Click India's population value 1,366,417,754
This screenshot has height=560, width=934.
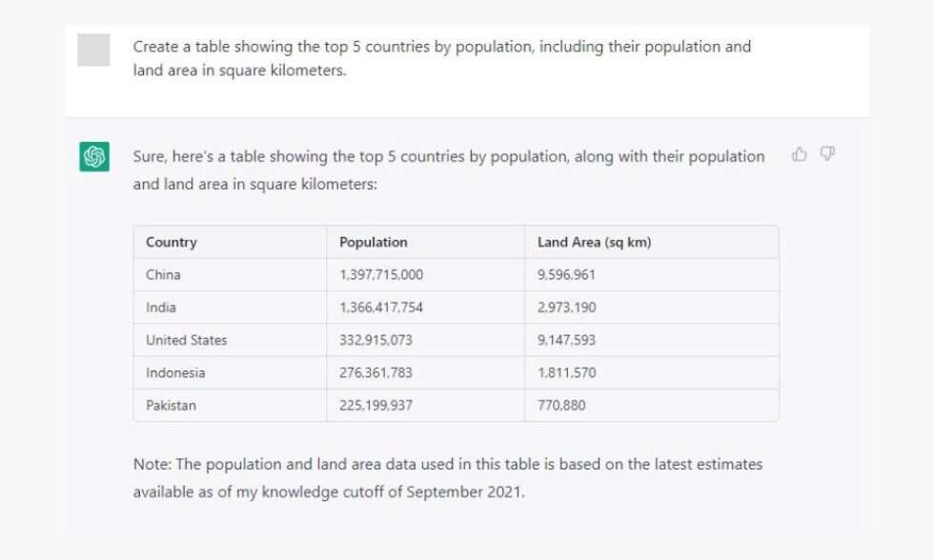click(x=381, y=308)
